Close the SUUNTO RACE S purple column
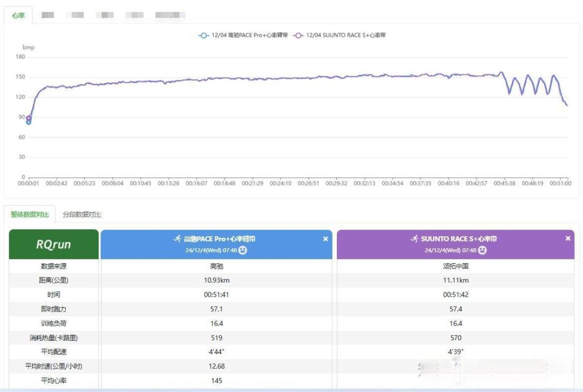This screenshot has height=392, width=583. click(568, 238)
